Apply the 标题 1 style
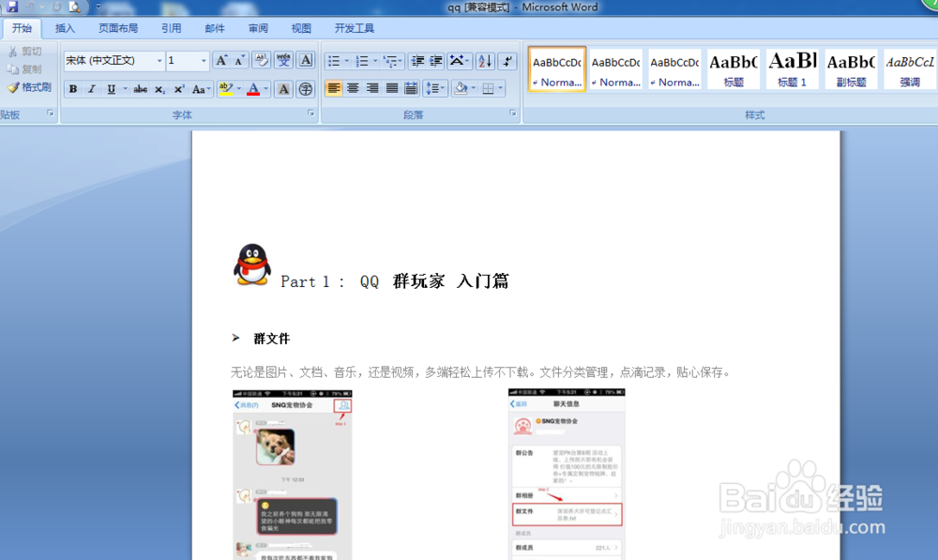Screen dimensions: 938x560 click(792, 69)
